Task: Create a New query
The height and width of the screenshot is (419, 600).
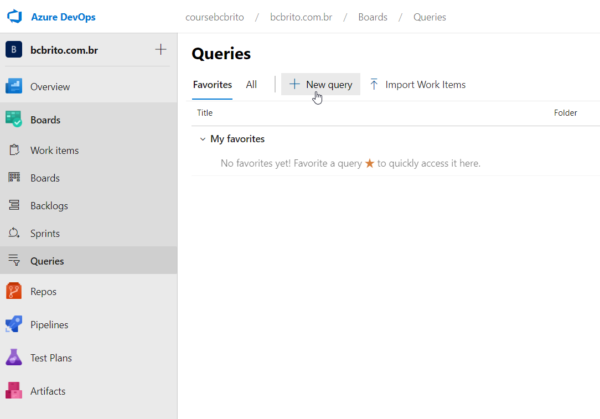Action: [x=320, y=85]
